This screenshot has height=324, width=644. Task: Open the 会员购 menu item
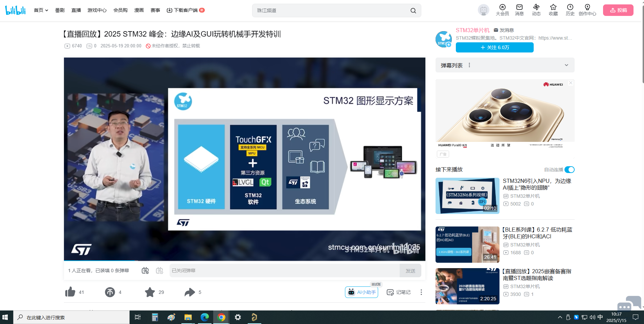click(120, 10)
